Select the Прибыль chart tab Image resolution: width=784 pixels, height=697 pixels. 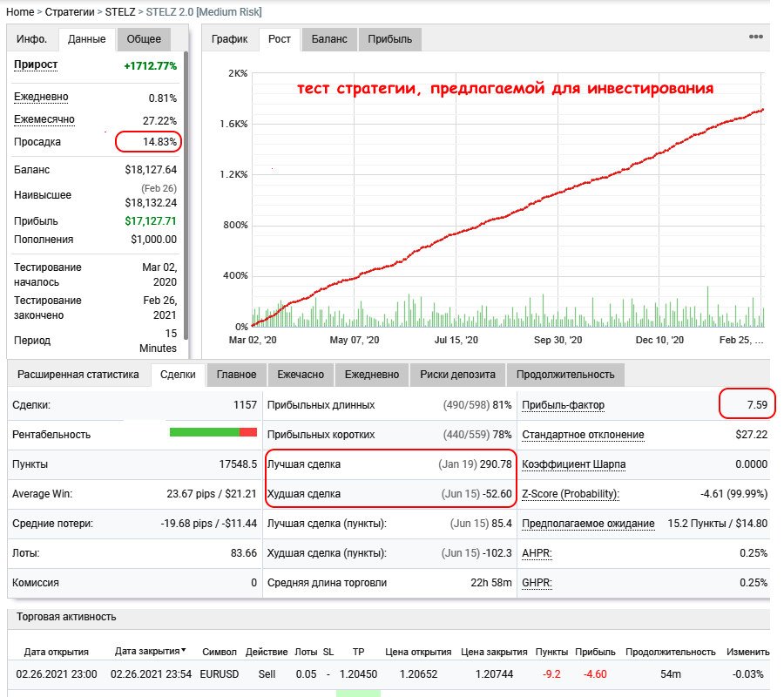(x=389, y=39)
